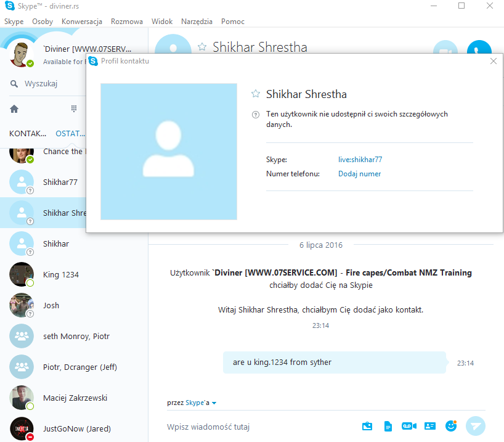Click the search magnifier icon
Image resolution: width=504 pixels, height=442 pixels.
pyautogui.click(x=14, y=84)
